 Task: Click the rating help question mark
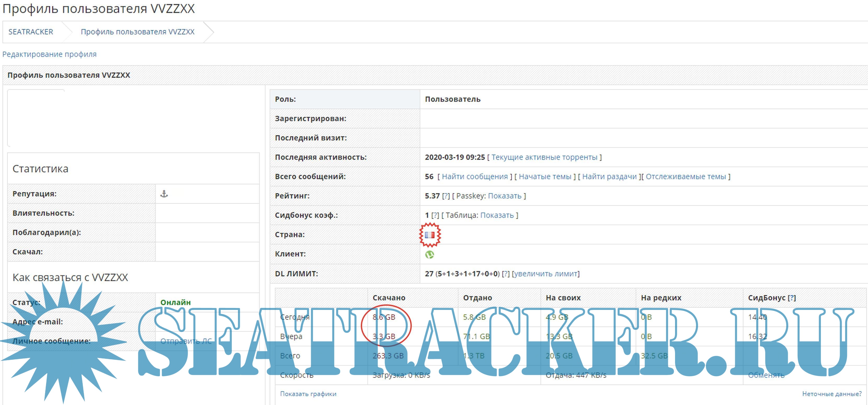(446, 196)
